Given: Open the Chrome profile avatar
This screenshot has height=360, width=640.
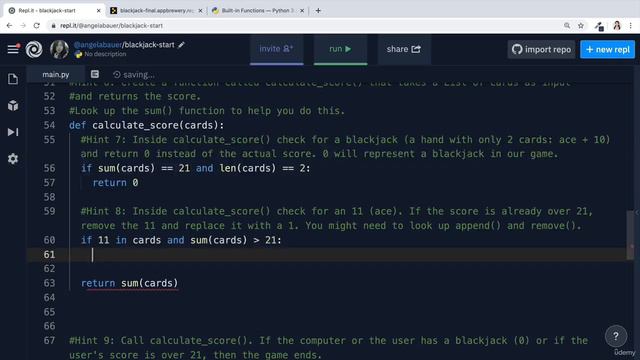Looking at the screenshot, I should pyautogui.click(x=617, y=25).
